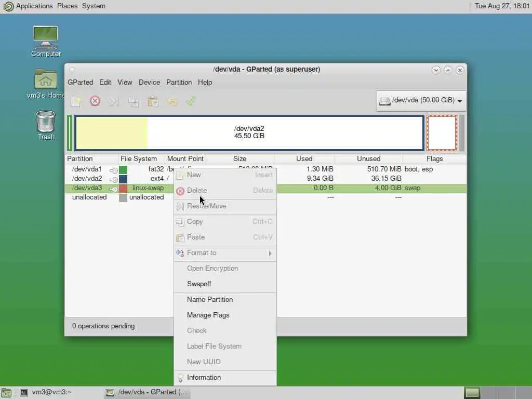The height and width of the screenshot is (399, 532).
Task: Click the ext4 dark blue color swatch
Action: 123,179
